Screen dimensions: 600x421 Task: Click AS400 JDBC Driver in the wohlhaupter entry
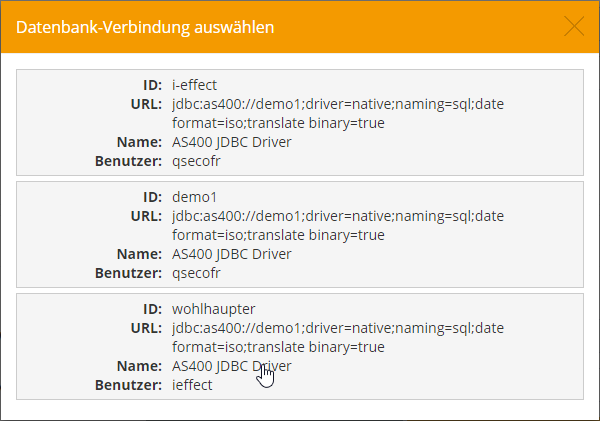pos(232,366)
